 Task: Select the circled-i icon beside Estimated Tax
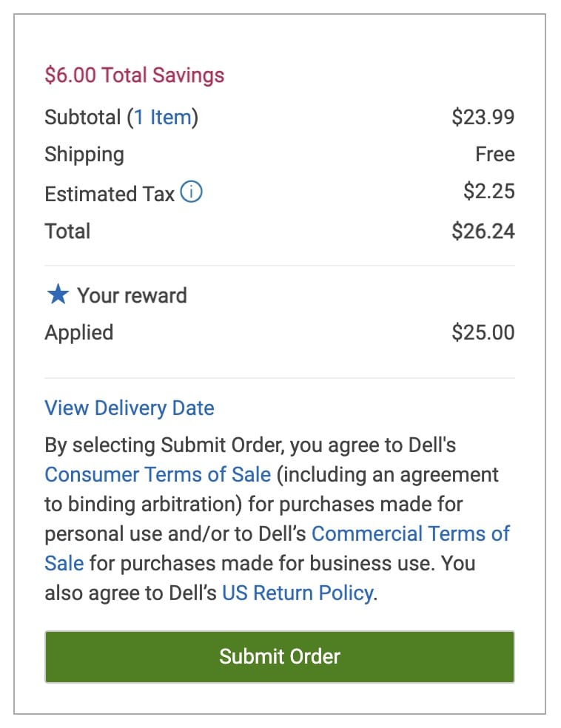(191, 192)
